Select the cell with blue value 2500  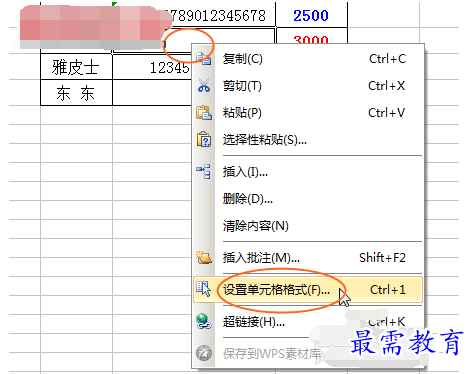[311, 15]
